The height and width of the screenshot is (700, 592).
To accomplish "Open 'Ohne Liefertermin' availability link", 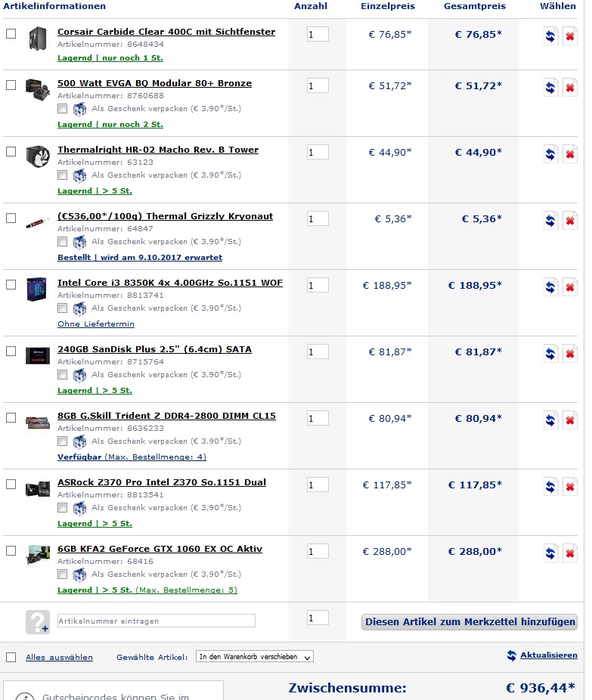I will click(x=96, y=324).
